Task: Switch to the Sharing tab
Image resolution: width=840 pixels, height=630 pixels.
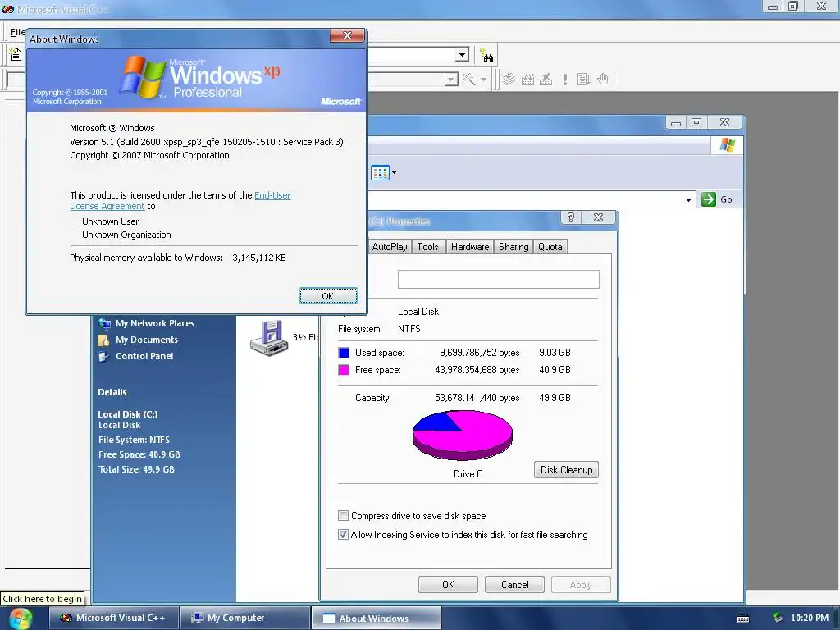Action: [x=514, y=247]
